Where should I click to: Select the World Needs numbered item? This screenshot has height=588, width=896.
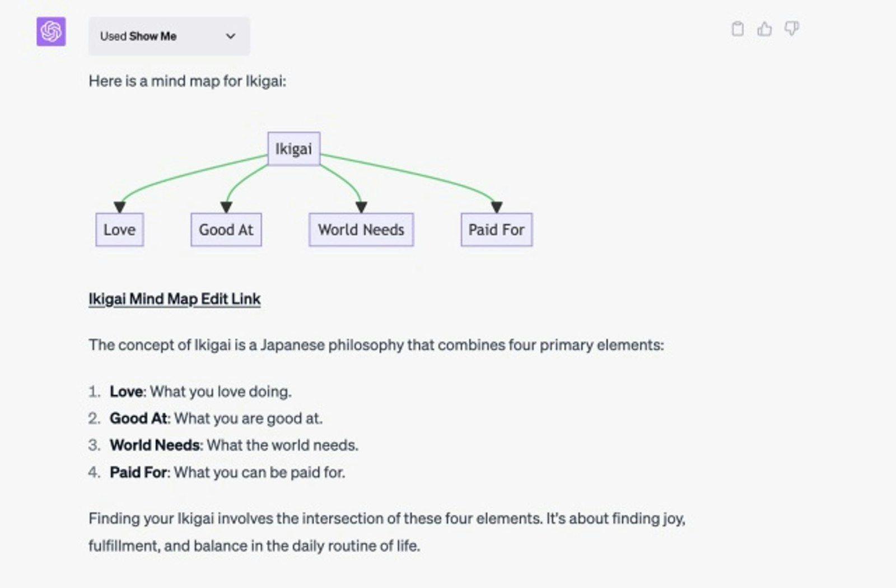pos(155,445)
